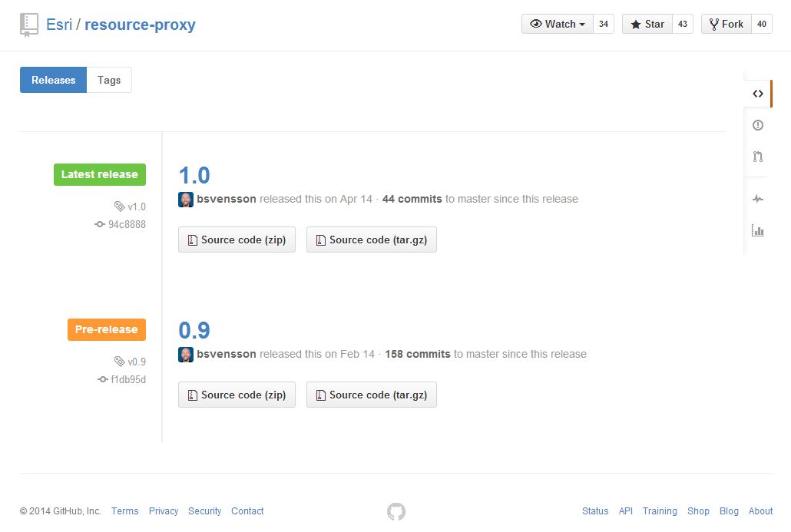Image resolution: width=791 pixels, height=532 pixels.
Task: Open bsvensson profile on release 0.9
Action: 227,354
